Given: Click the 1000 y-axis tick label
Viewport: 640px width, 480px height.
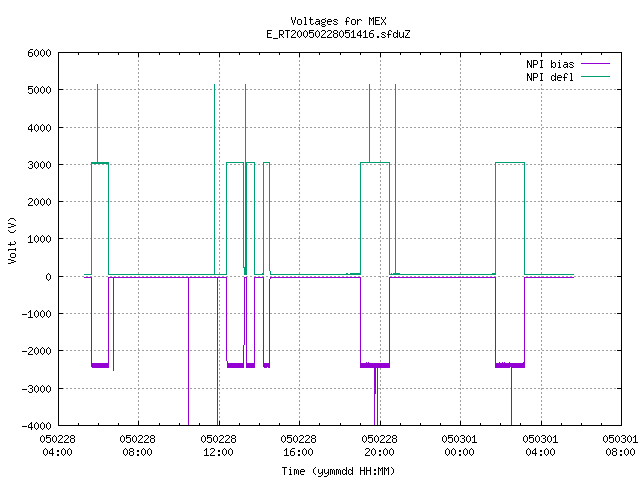Looking at the screenshot, I should click(x=39, y=239).
